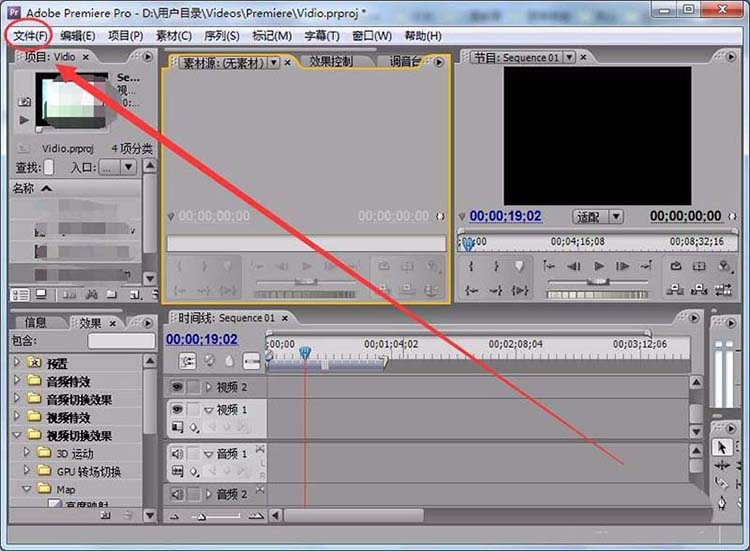The width and height of the screenshot is (750, 551).
Task: Switch project panel to list view
Action: click(x=20, y=295)
